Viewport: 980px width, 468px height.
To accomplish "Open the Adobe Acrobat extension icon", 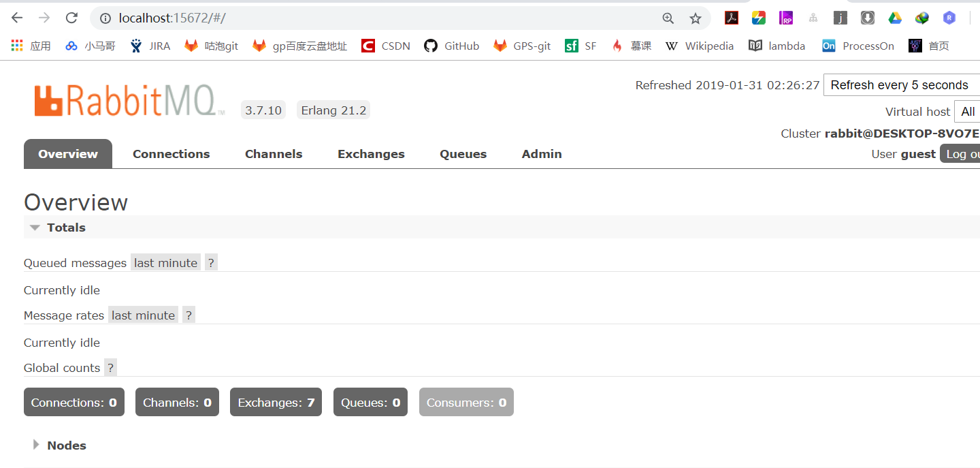I will tap(731, 18).
